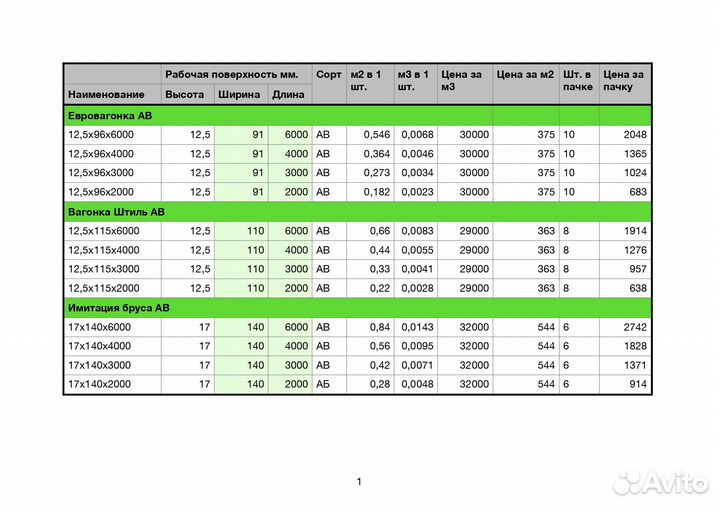This screenshot has height=508, width=720.
Task: Click the Шт. в пачке column header
Action: click(578, 80)
